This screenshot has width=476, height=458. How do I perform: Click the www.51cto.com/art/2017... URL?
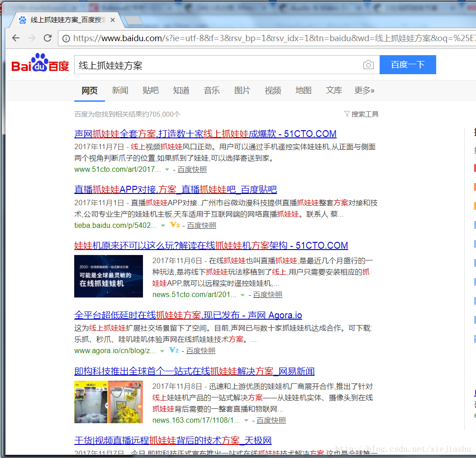[x=118, y=169]
